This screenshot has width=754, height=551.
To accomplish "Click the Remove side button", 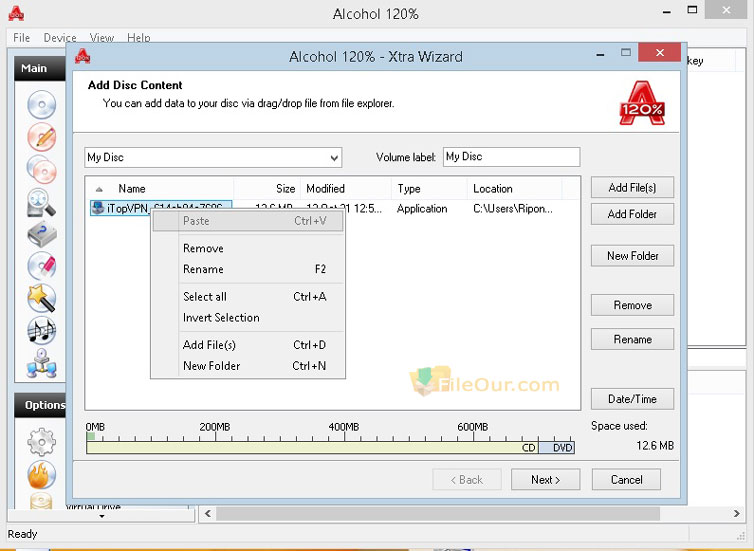I will pyautogui.click(x=632, y=305).
